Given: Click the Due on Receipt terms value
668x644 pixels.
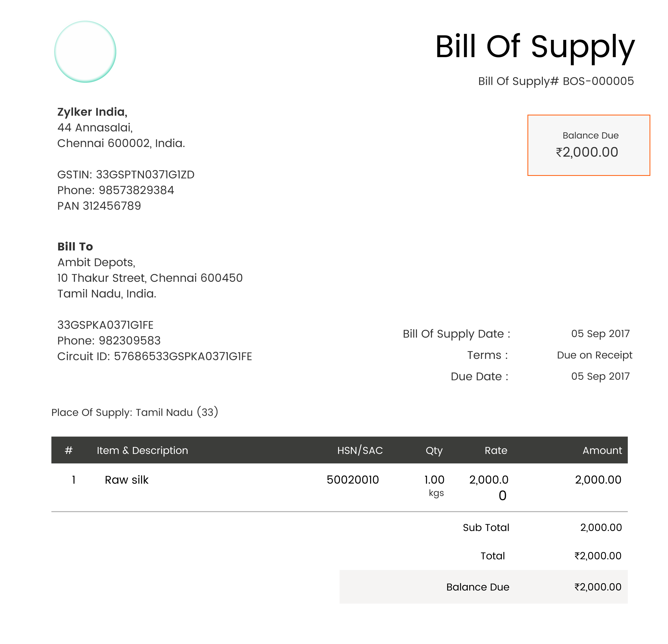Looking at the screenshot, I should coord(594,355).
